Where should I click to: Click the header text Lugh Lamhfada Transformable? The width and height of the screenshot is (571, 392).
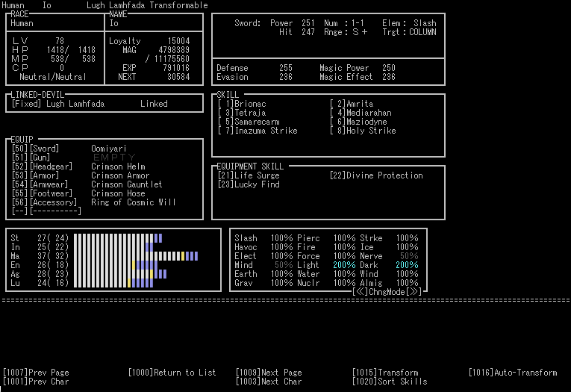coord(147,5)
